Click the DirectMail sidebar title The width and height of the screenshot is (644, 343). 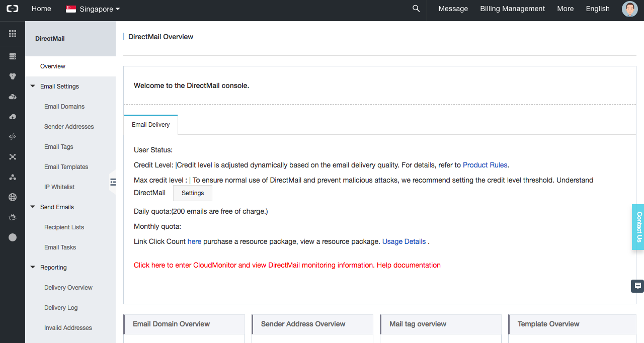(x=50, y=39)
